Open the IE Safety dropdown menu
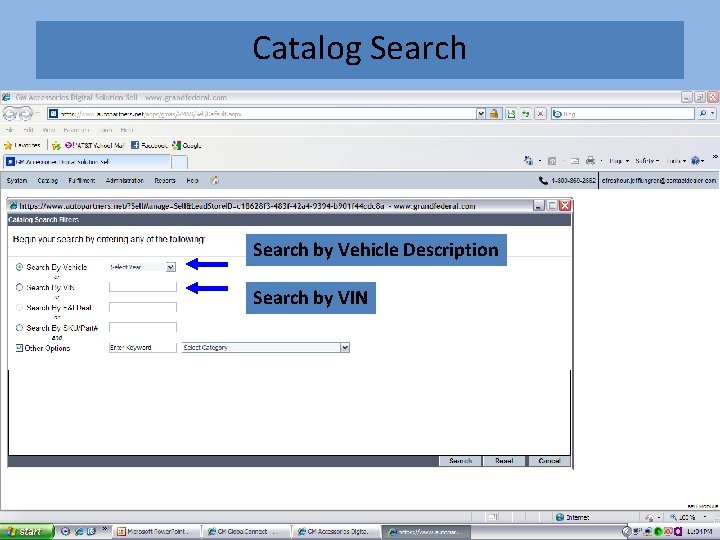The image size is (720, 540). tap(647, 161)
